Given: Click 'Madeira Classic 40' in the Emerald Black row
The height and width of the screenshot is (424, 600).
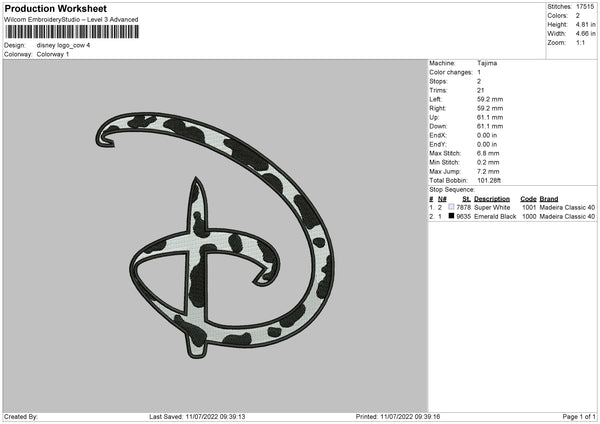Looking at the screenshot, I should pos(567,217).
